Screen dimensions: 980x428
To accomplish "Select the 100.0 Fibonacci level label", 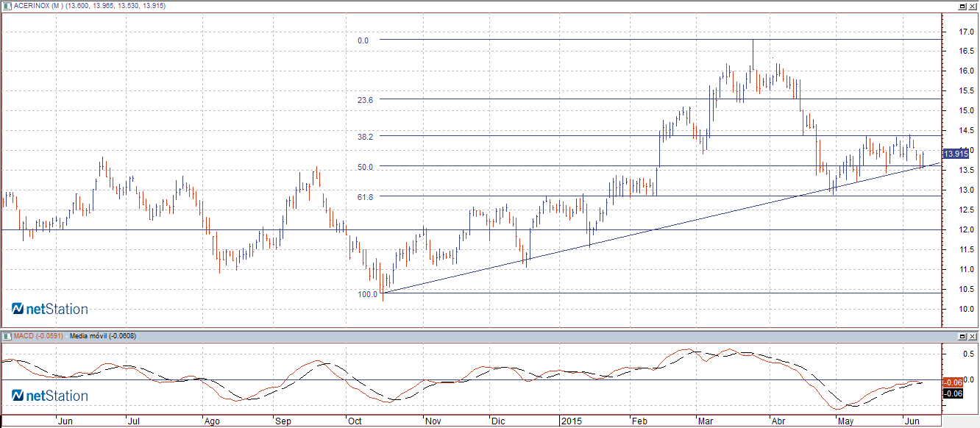I will 367,294.
